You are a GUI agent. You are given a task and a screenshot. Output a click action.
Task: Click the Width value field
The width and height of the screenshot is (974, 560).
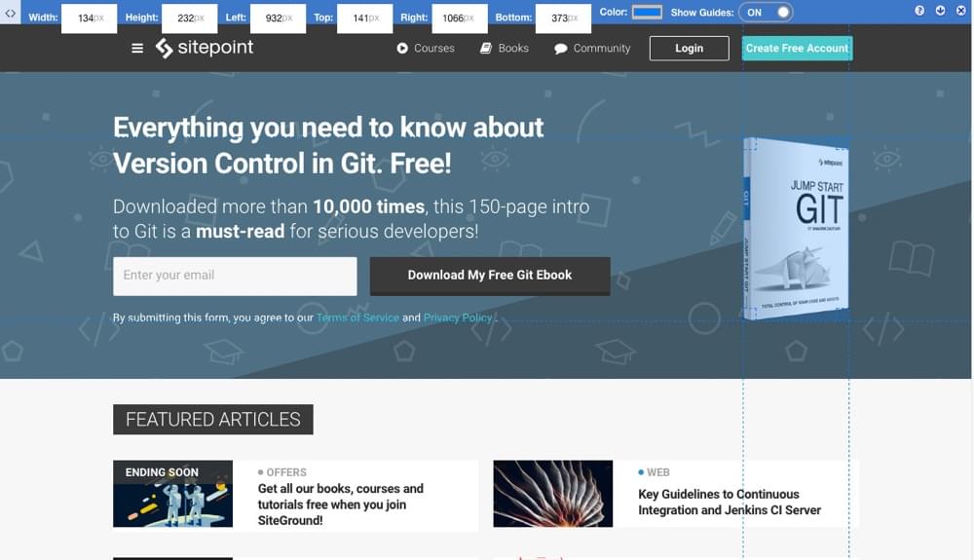point(91,18)
